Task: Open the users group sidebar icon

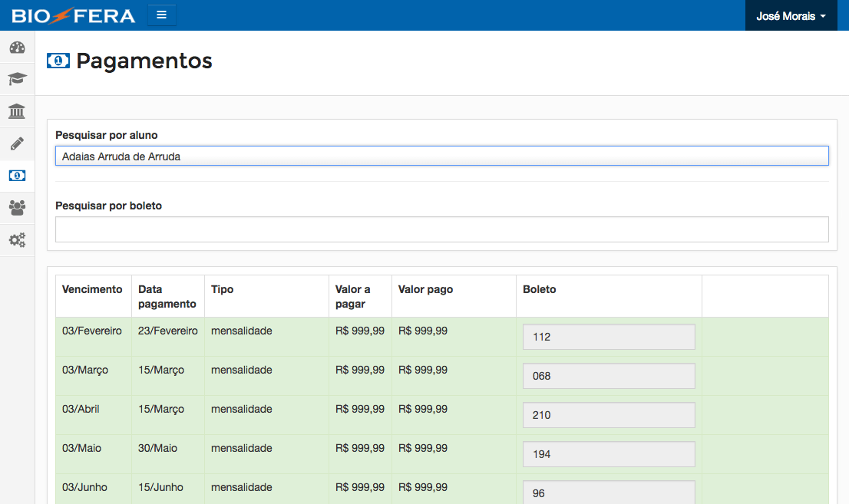Action: point(18,208)
